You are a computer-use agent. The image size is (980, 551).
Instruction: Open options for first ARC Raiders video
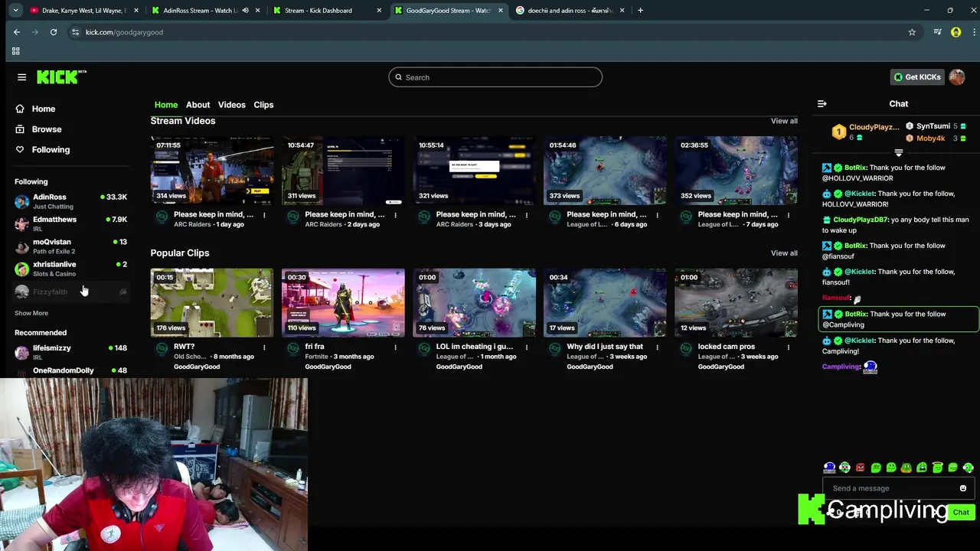pos(264,215)
